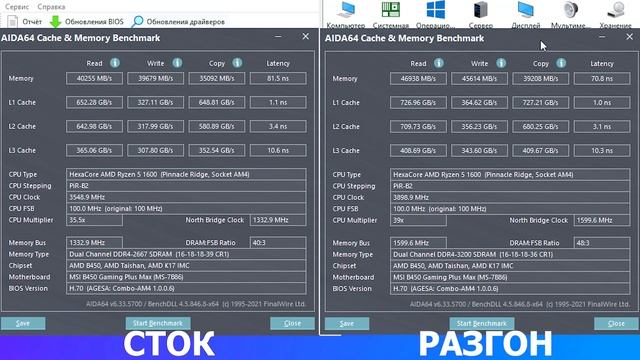Click L3 Cache read value 365.06 GB/s
The image size is (640, 360).
point(94,150)
